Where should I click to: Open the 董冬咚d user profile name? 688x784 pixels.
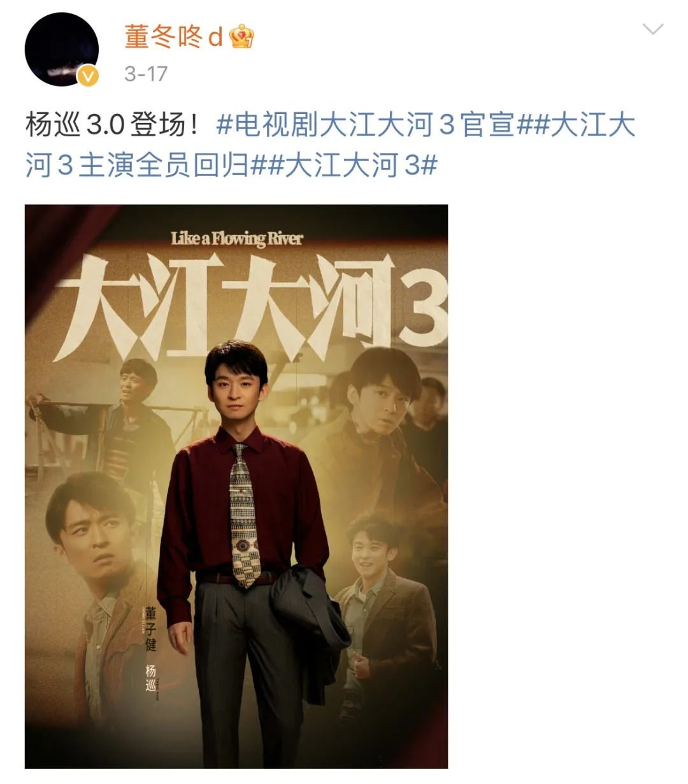tap(173, 37)
